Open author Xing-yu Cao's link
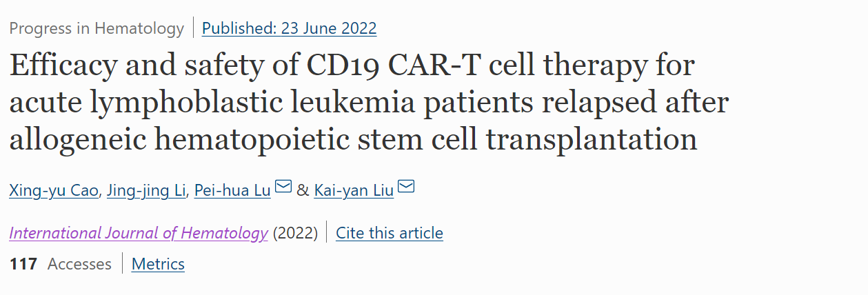The height and width of the screenshot is (295, 868). pos(54,191)
